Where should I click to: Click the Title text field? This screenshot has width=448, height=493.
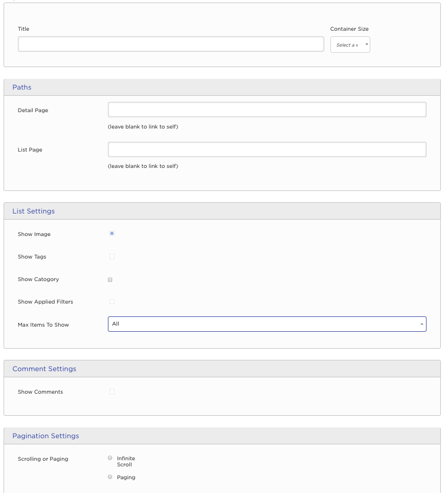click(171, 44)
